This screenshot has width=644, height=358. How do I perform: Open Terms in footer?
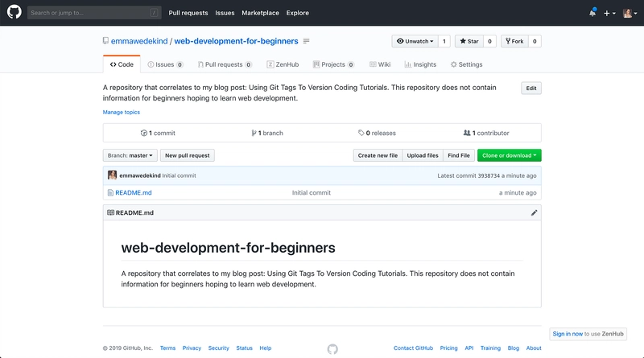(x=167, y=348)
